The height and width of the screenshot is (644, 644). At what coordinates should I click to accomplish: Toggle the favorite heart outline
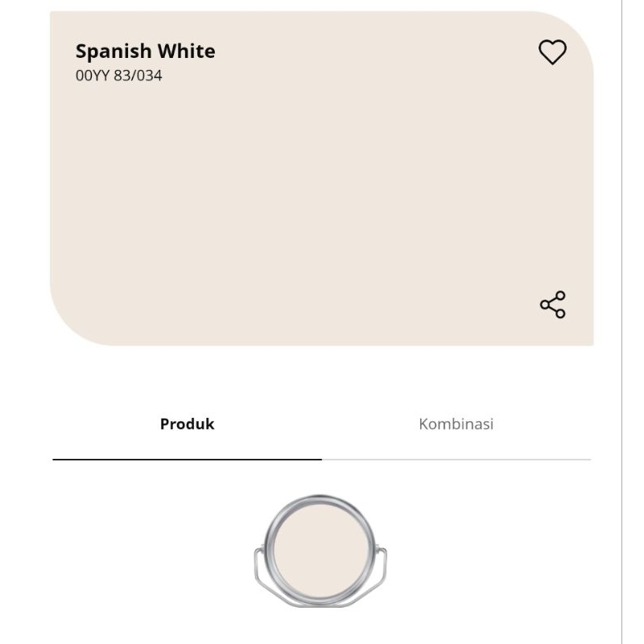click(552, 52)
